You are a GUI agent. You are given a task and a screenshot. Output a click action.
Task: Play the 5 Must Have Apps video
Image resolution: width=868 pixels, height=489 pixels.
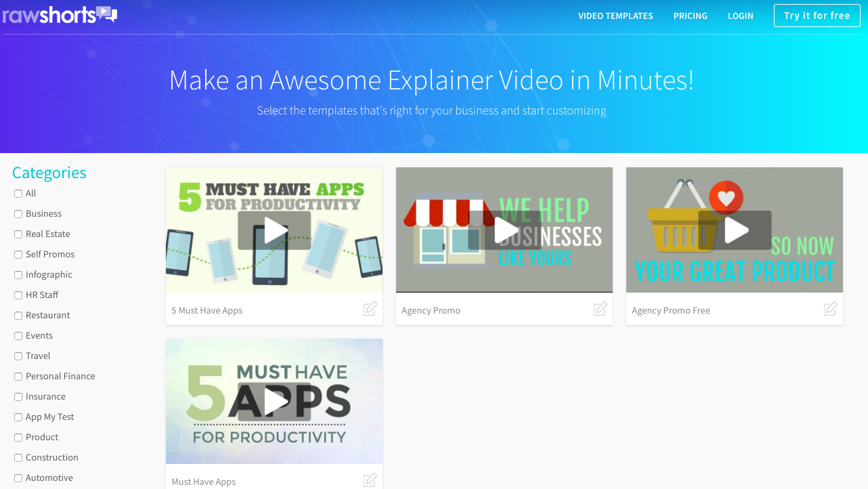[x=274, y=230]
